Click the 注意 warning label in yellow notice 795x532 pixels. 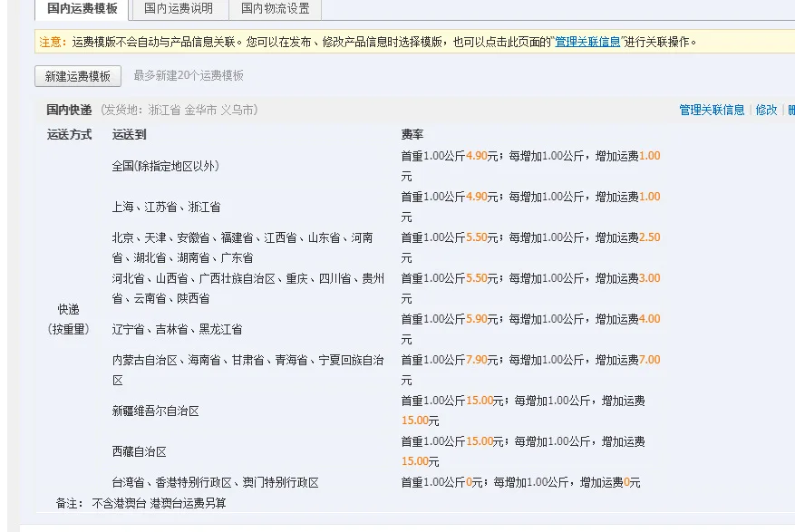[53, 42]
